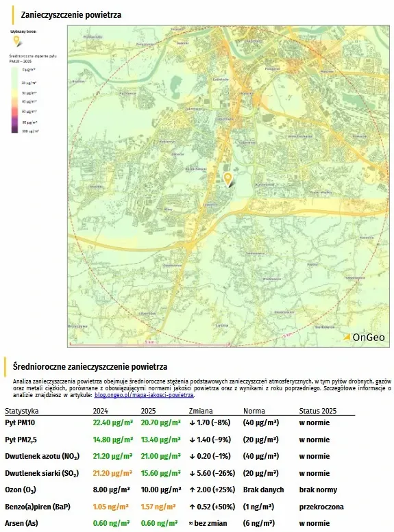The width and height of the screenshot is (394, 532).
Task: Click the NO₂ 2025 value "21.00 µg/m³"
Action: 160,456
